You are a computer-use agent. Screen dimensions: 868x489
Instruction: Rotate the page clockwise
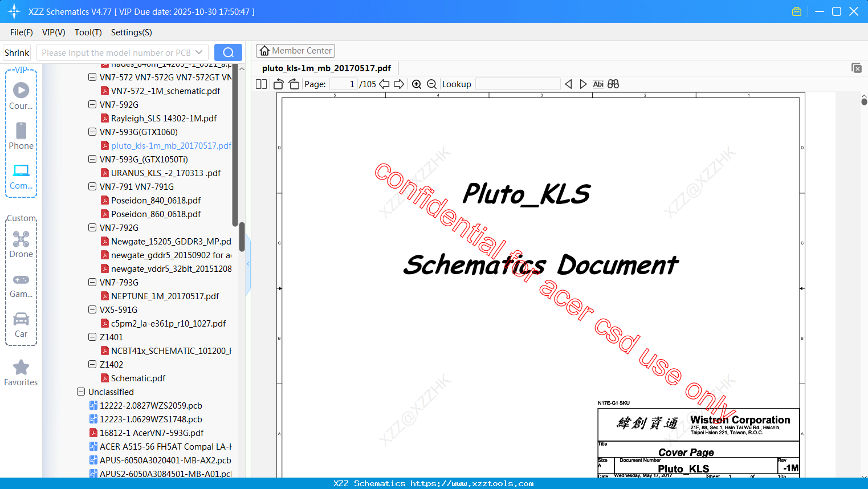pos(294,84)
